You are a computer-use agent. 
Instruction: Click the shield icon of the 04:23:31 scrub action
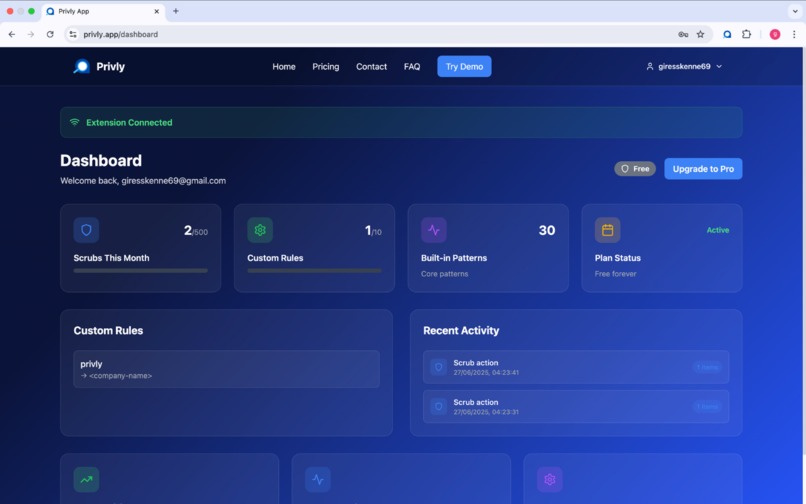pos(438,407)
